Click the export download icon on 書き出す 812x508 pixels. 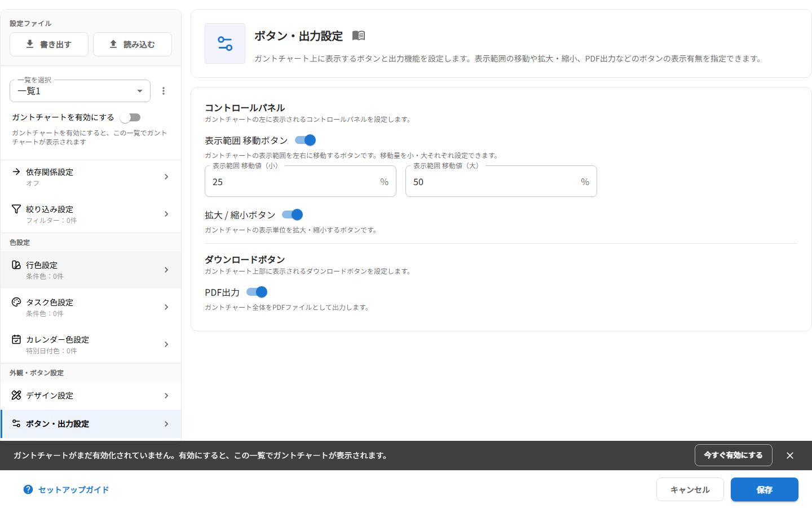[30, 44]
